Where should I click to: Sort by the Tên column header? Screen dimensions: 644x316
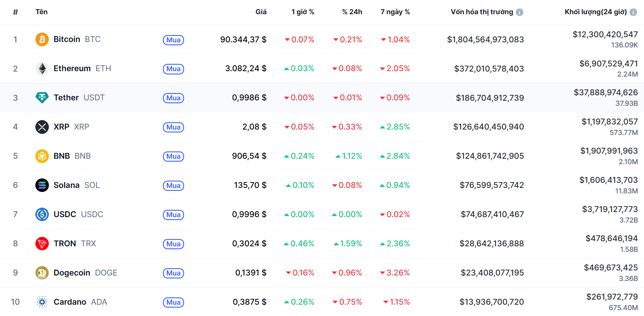coord(42,12)
